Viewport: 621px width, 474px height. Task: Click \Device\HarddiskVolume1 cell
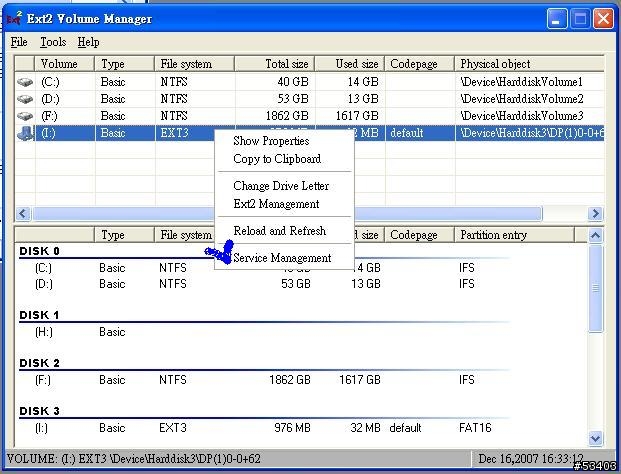[521, 82]
